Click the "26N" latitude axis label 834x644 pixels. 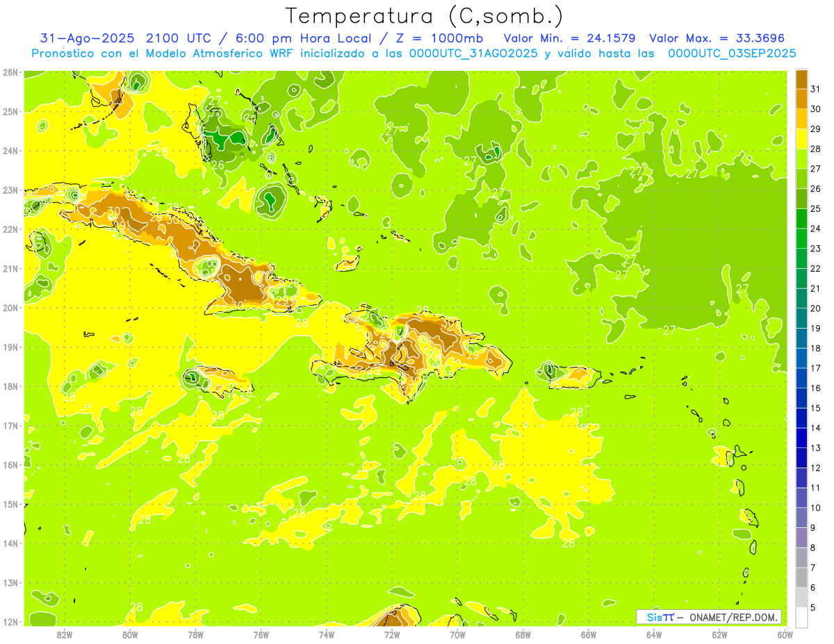[x=10, y=72]
